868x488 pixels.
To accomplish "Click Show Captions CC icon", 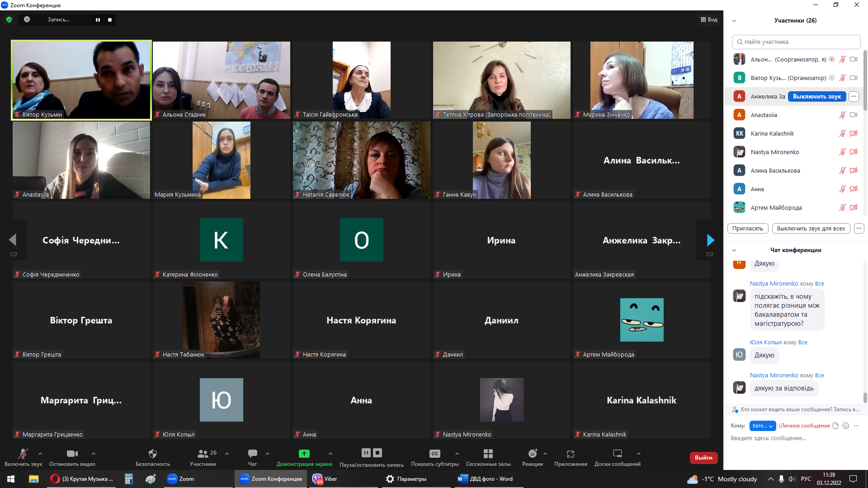I will [x=434, y=454].
